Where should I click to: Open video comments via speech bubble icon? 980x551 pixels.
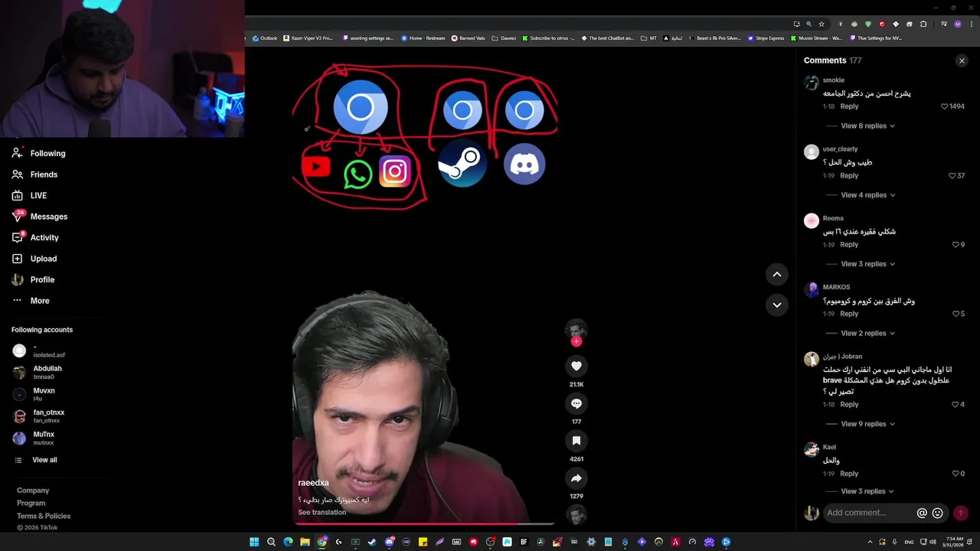[x=577, y=403]
